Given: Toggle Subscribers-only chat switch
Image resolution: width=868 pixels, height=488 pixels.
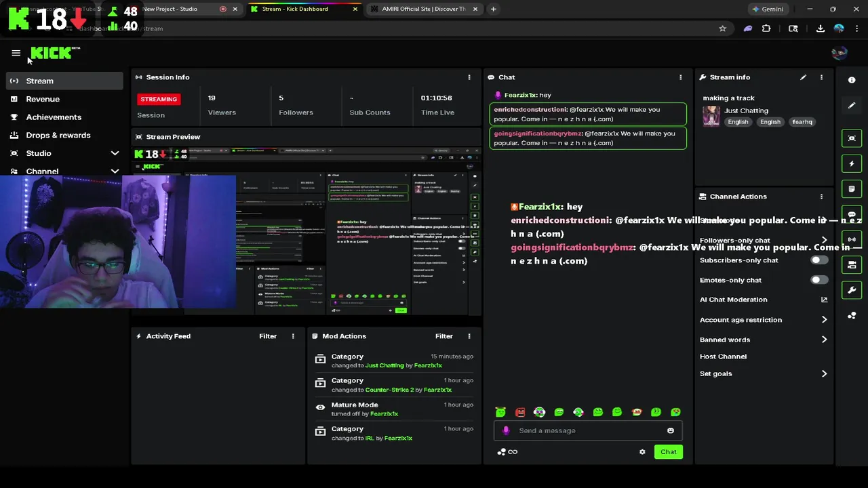Looking at the screenshot, I should (818, 260).
